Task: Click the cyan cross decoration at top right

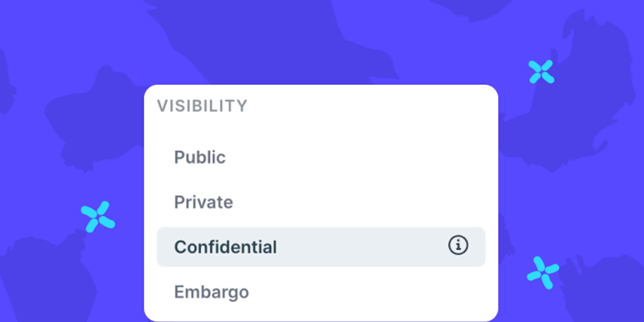Action: click(541, 71)
